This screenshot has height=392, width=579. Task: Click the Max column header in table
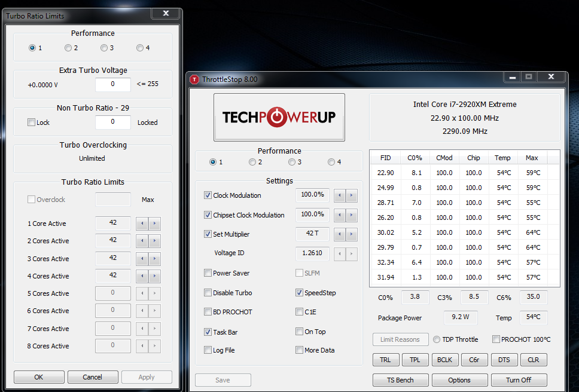[x=532, y=158]
